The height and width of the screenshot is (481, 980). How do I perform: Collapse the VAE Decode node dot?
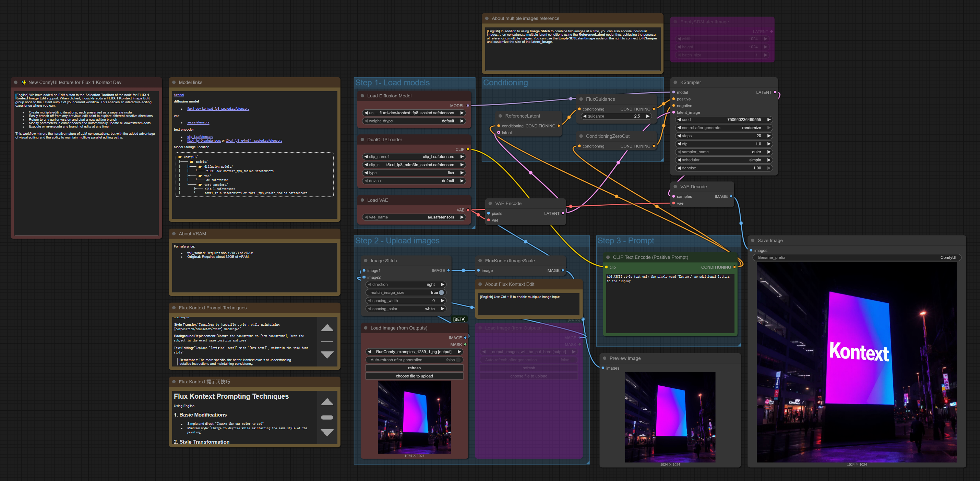coord(676,187)
